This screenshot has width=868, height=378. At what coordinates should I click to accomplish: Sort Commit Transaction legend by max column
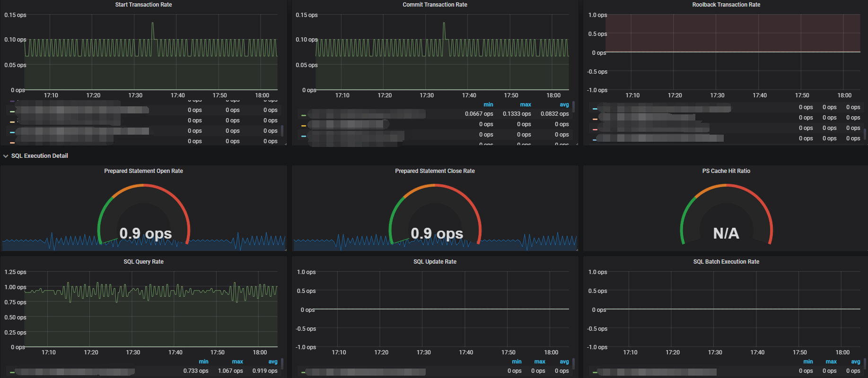click(526, 105)
